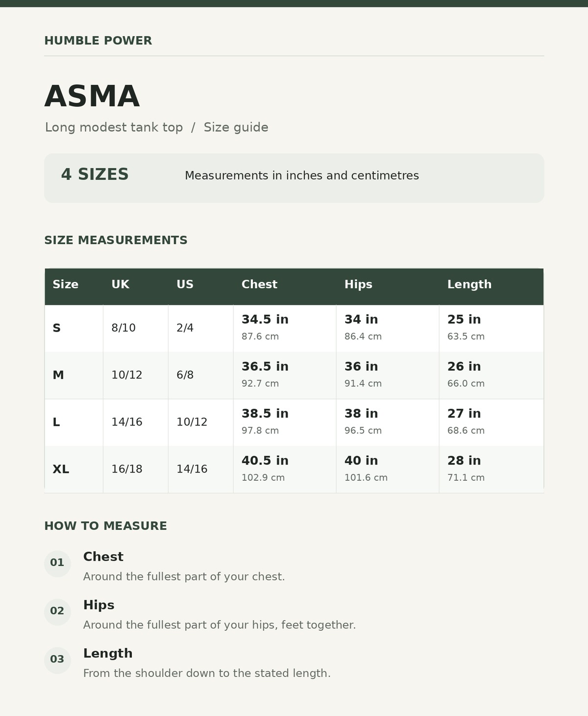Screen dimensions: 588x716
Task: Click the 36.5 in chest measurement
Action: 265,367
